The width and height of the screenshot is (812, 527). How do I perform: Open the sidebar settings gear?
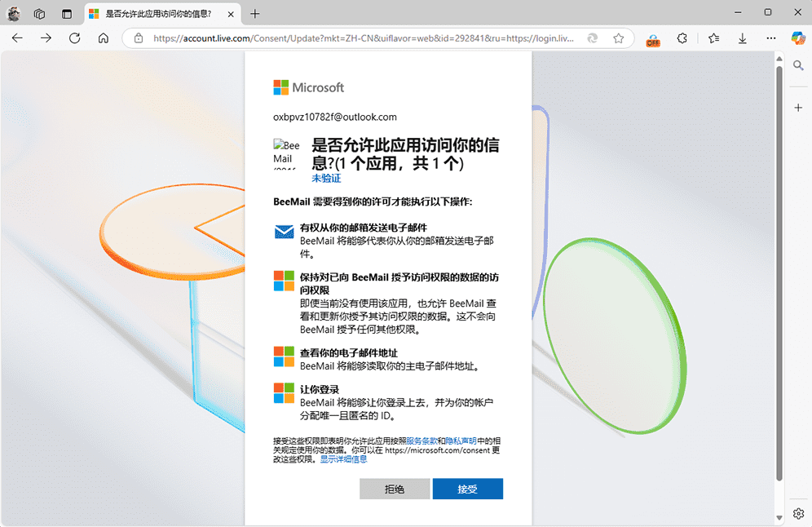tap(798, 513)
